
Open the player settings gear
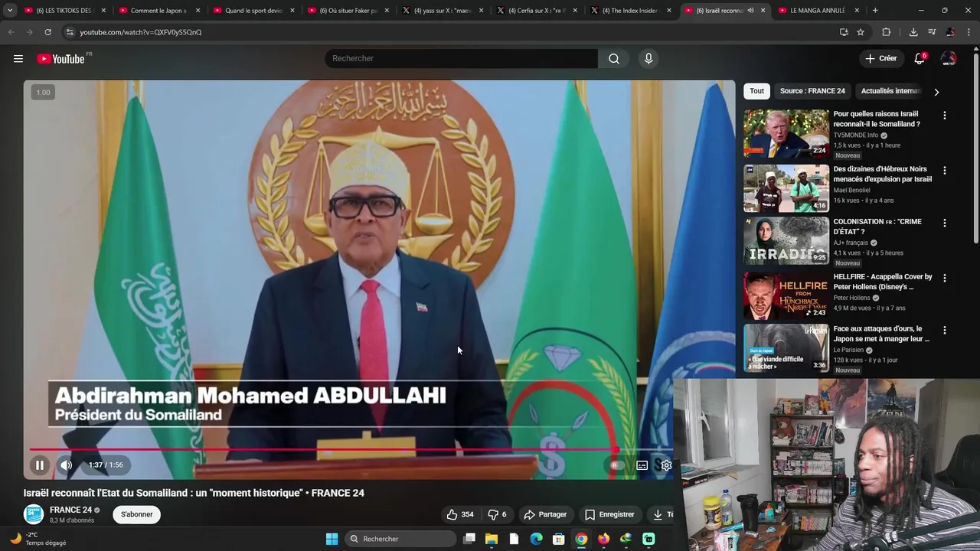pos(666,465)
